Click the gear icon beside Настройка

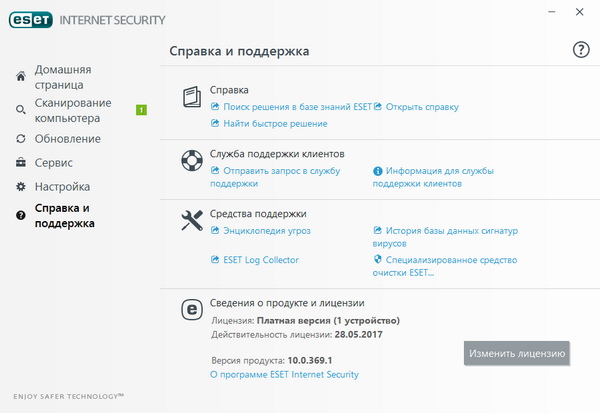(x=21, y=187)
